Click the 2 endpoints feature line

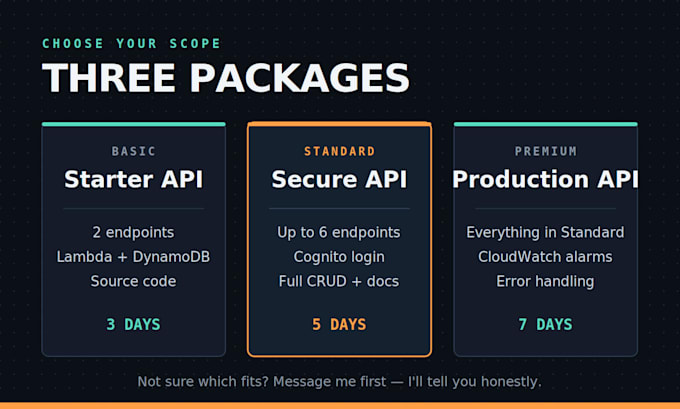133,232
